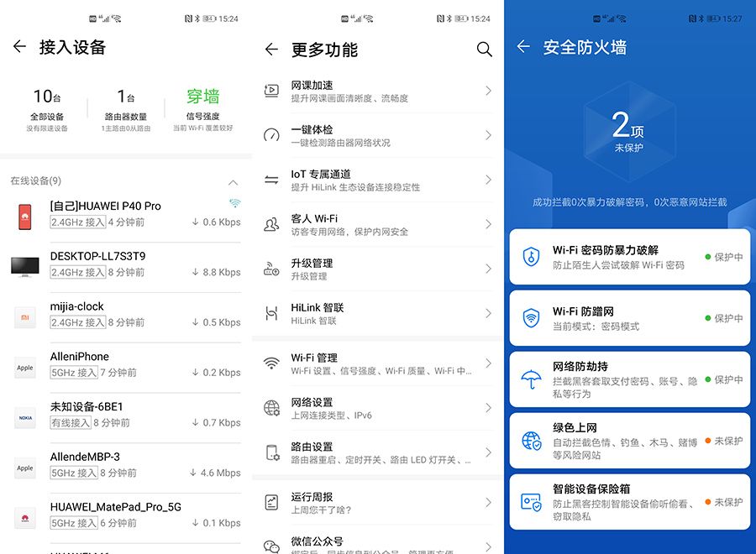756x554 pixels.
Task: Toggle Wi-Fi 防蹭网 保护中 status
Action: point(724,318)
